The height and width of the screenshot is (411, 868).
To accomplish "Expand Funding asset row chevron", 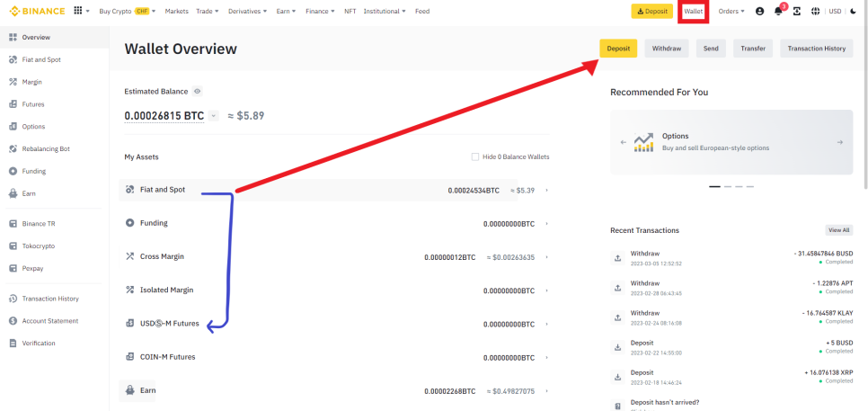I will 547,224.
